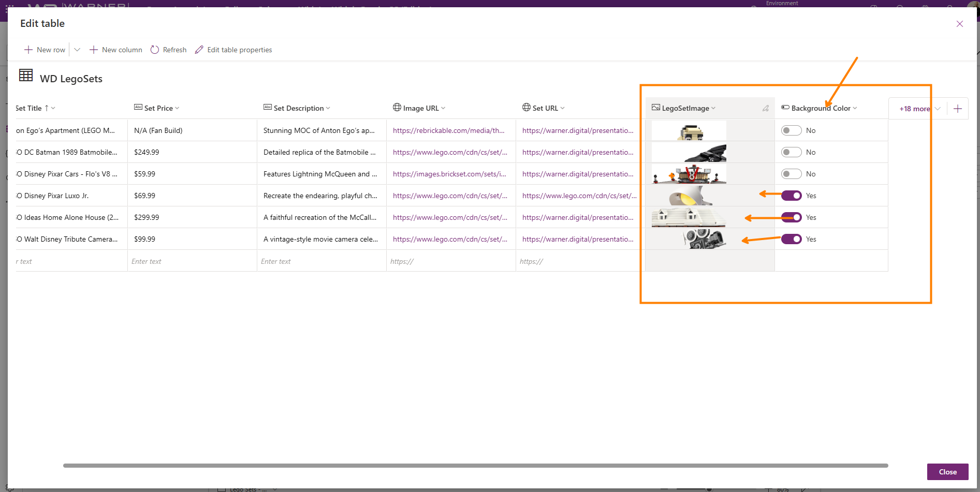The image size is (980, 492).
Task: Select 'Stunning MOC of Anton Ego's ap...' cell
Action: click(321, 130)
